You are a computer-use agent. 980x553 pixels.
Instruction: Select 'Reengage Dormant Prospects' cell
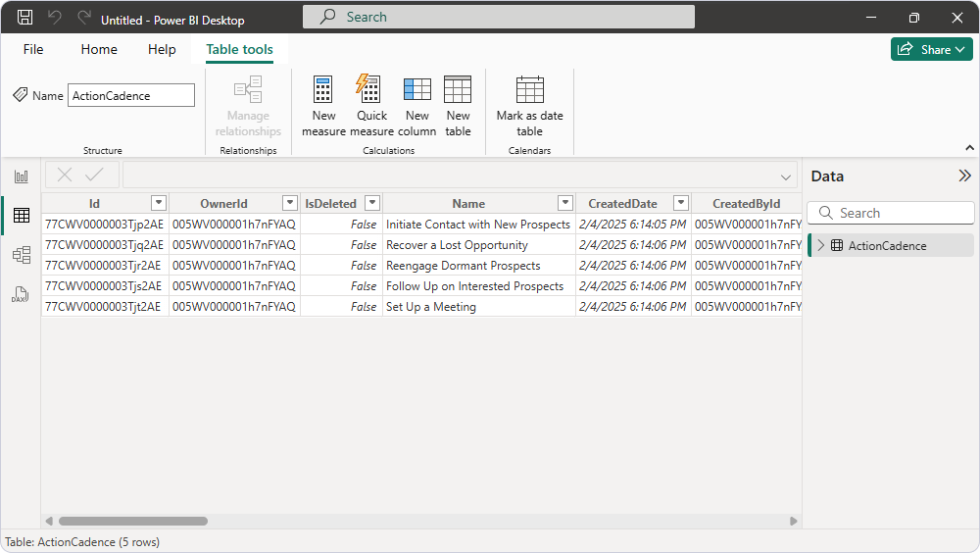[479, 266]
